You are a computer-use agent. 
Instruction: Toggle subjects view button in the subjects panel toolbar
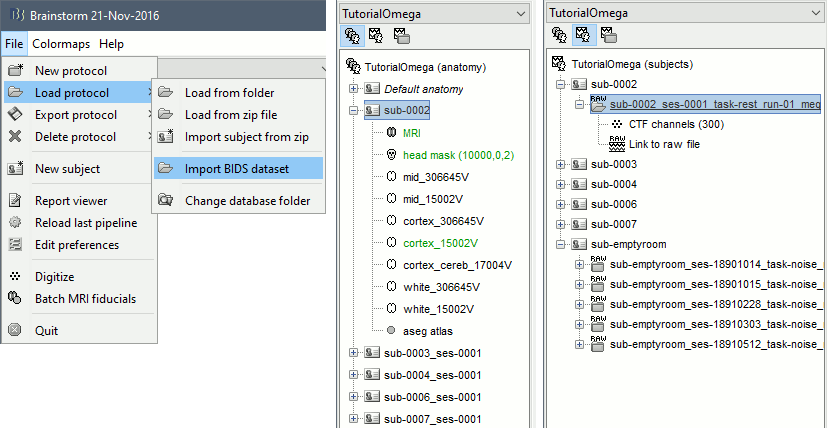click(584, 36)
